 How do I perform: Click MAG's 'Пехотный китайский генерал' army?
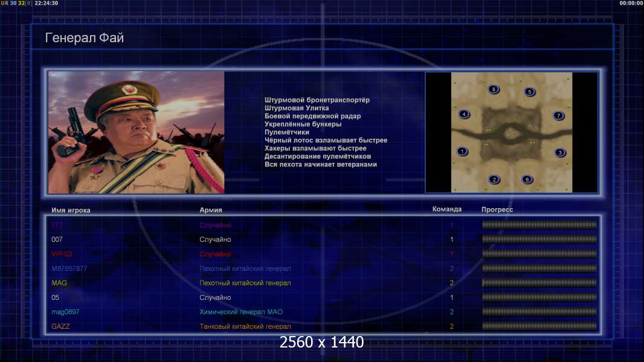point(245,283)
